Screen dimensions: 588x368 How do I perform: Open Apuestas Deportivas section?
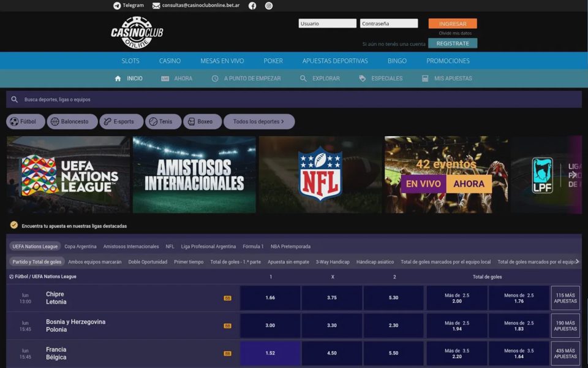click(335, 61)
